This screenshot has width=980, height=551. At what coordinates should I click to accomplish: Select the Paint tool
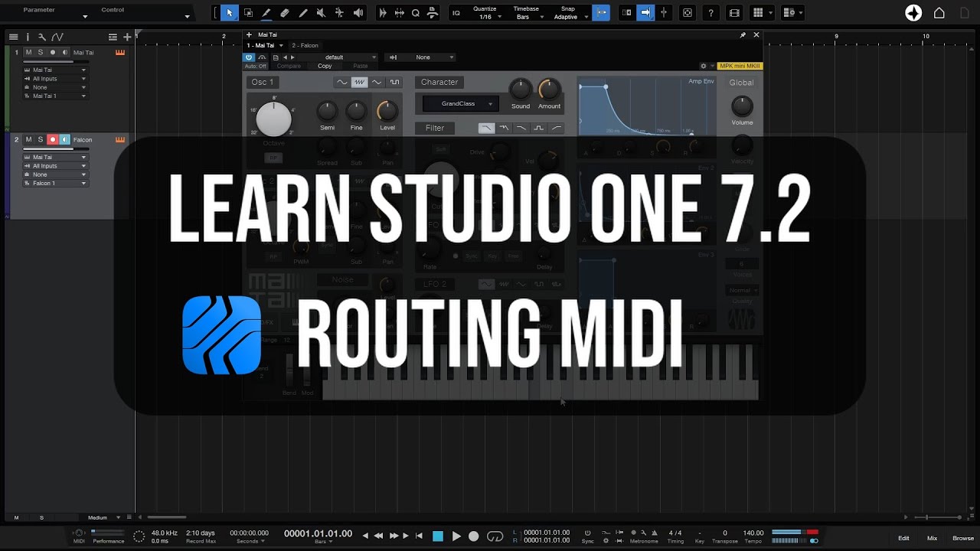(x=266, y=13)
